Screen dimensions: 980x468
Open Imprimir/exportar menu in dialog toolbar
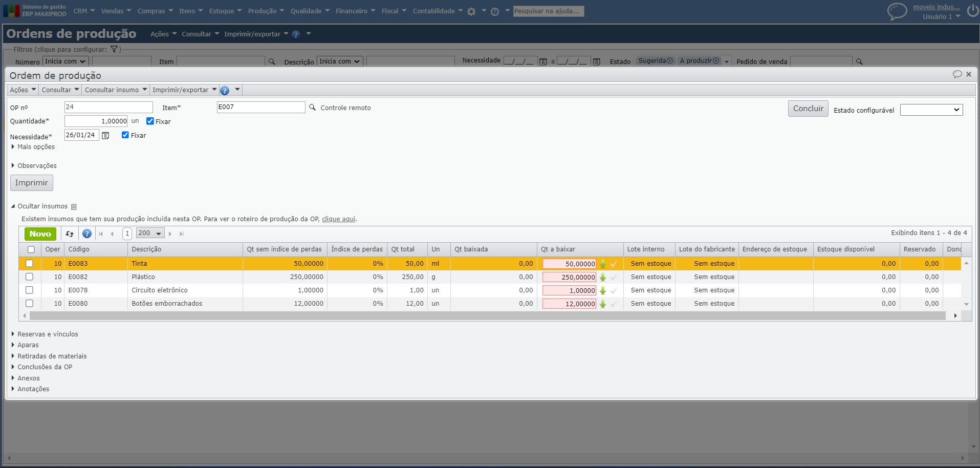click(184, 90)
